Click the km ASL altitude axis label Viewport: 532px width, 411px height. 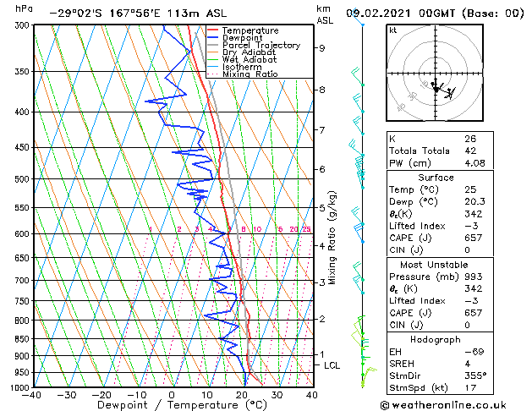(x=325, y=14)
